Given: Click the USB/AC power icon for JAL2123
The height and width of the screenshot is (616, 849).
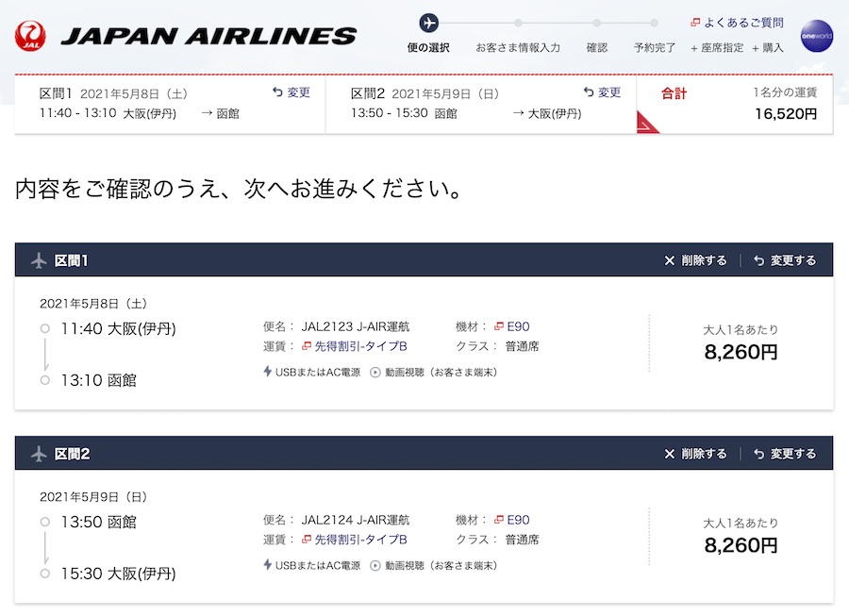Looking at the screenshot, I should pyautogui.click(x=268, y=372).
